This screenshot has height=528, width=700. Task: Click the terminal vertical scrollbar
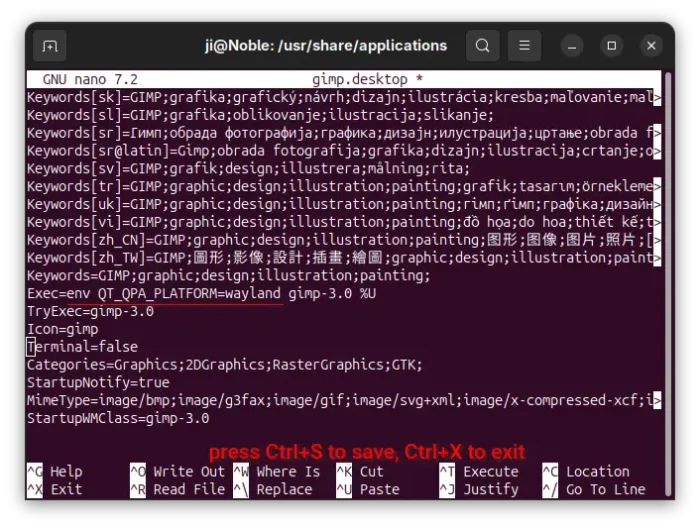[668, 283]
